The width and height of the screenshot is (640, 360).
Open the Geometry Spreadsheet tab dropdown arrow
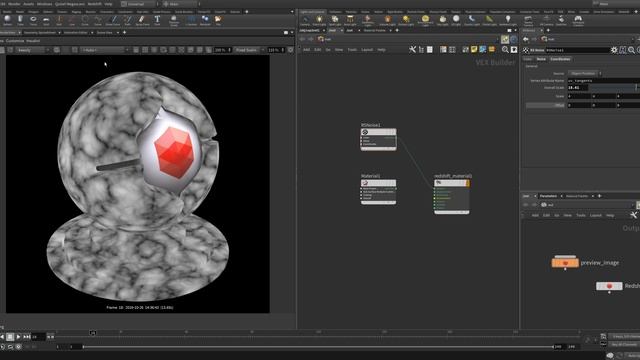pyautogui.click(x=59, y=32)
